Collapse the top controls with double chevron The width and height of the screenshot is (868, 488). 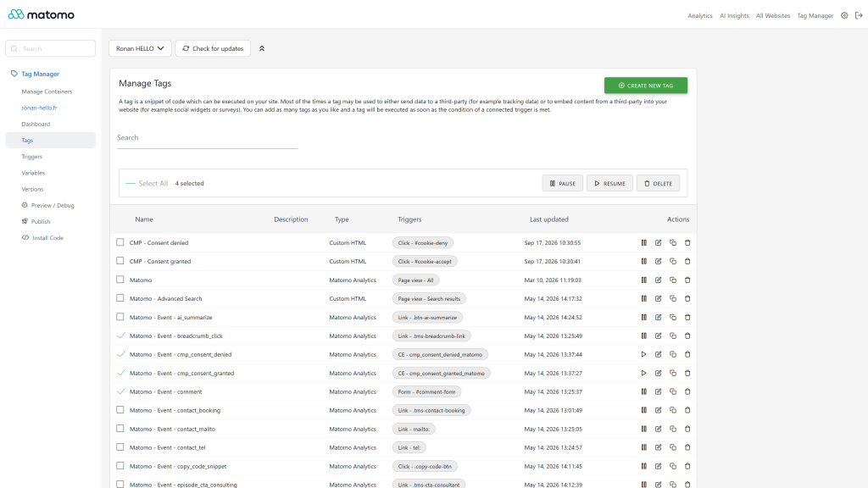click(262, 48)
